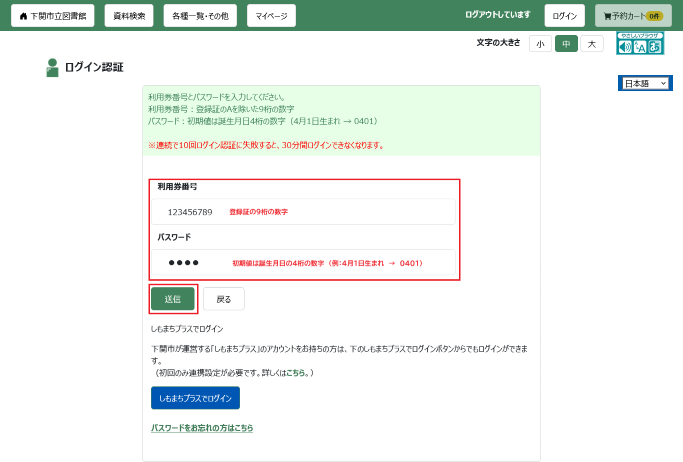683x462 pixels.
Task: Click the furigana A icon
Action: [640, 47]
